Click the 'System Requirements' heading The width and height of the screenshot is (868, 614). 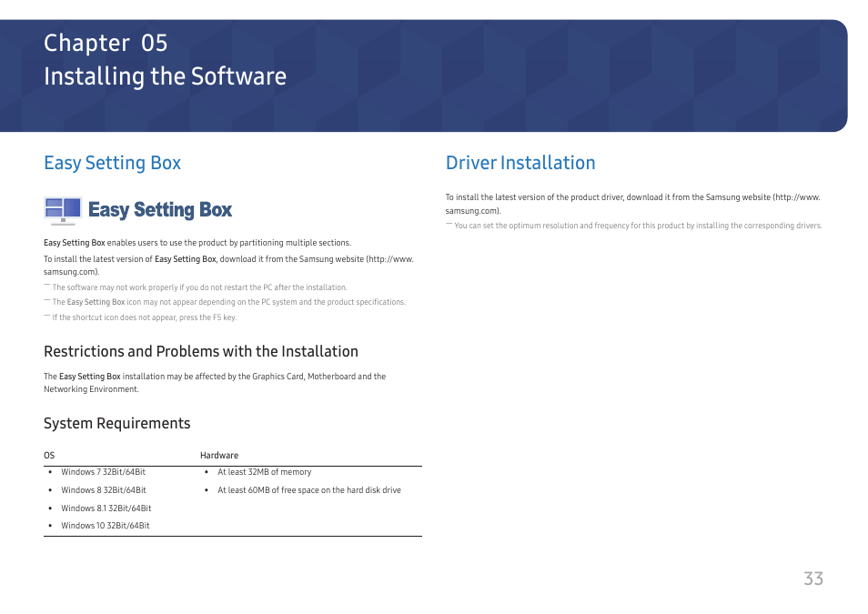116,424
